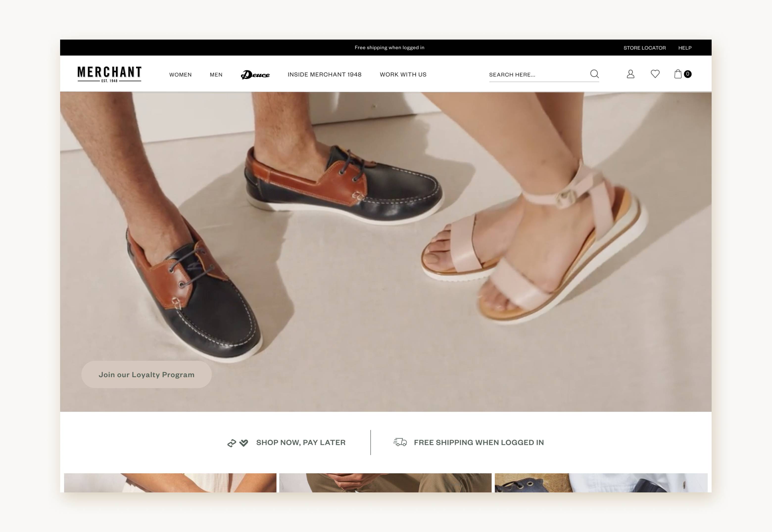This screenshot has height=532, width=772.
Task: Click the delivery truck icon
Action: [x=400, y=442]
